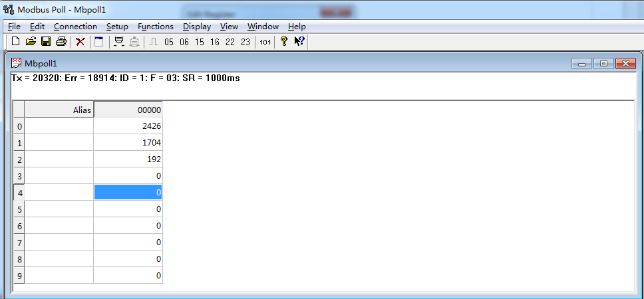This screenshot has width=644, height=299.
Task: Open the window definition toolbar icon
Action: 99,41
